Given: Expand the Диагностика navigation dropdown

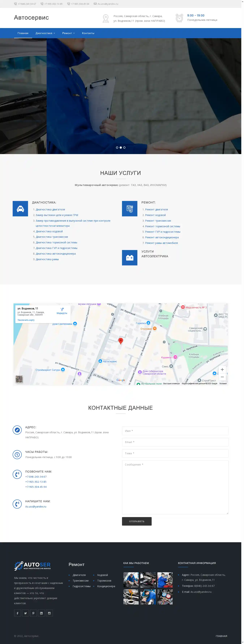Looking at the screenshot, I should pyautogui.click(x=45, y=33).
